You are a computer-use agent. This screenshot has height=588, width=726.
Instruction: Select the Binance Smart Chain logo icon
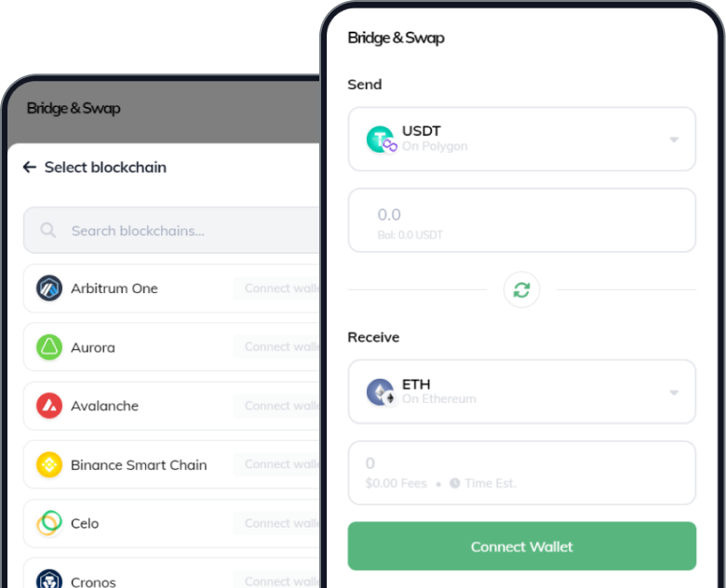(x=49, y=464)
